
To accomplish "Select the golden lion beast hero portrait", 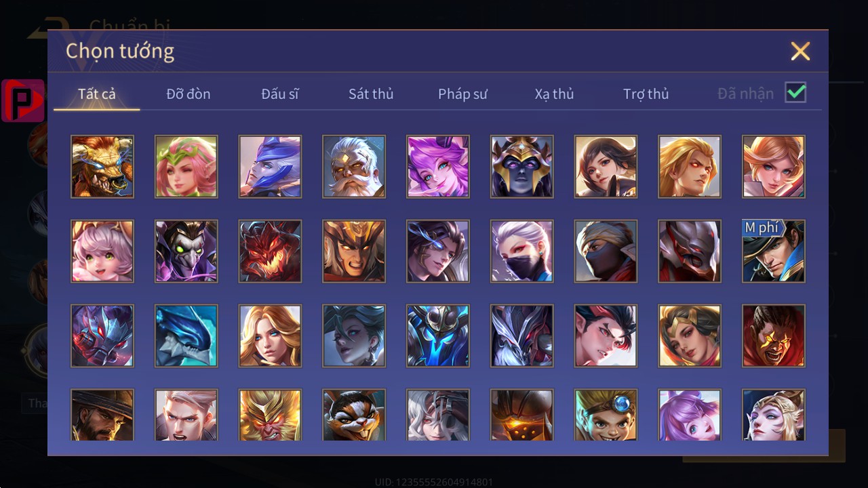I will click(x=102, y=167).
